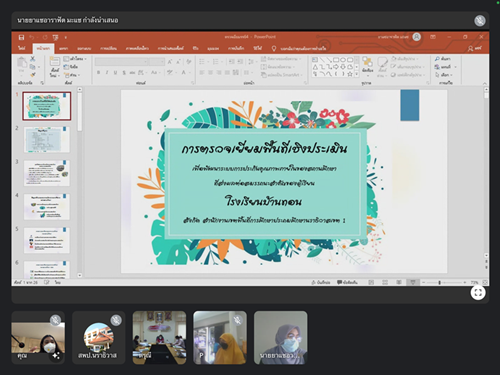Viewport: 500px width, 375px height.
Task: Click the Share person icon in ribbon
Action: [470, 49]
